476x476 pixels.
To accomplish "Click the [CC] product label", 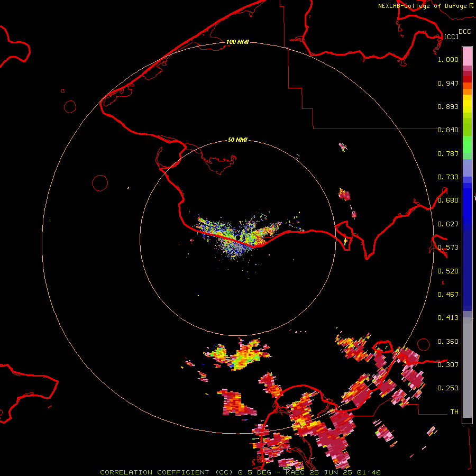I will 451,36.
